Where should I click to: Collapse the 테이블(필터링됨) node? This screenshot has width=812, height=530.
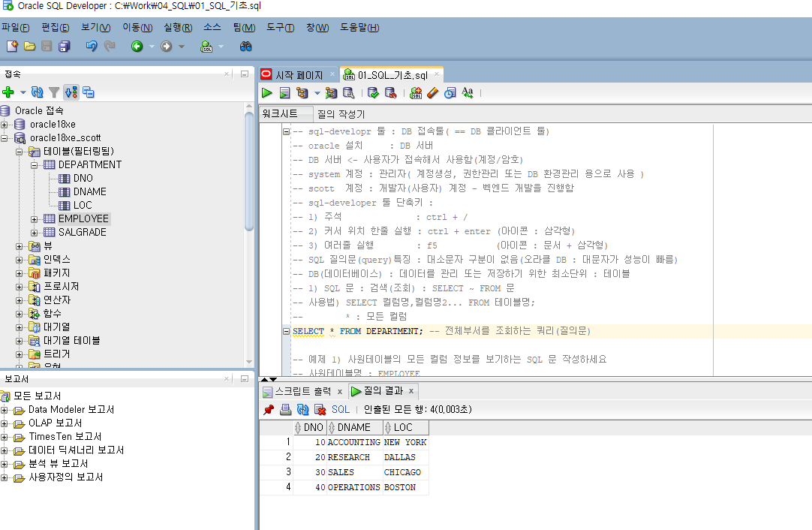pyautogui.click(x=20, y=152)
